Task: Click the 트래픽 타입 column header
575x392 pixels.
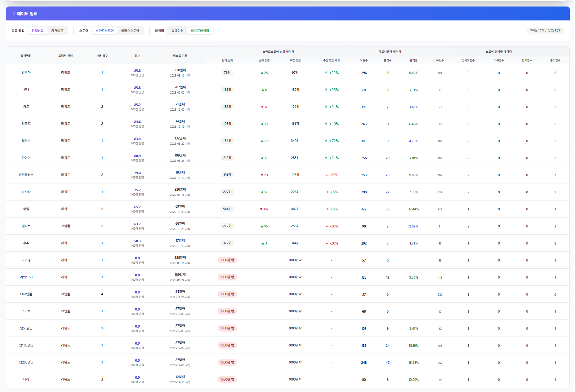Action: [65, 56]
